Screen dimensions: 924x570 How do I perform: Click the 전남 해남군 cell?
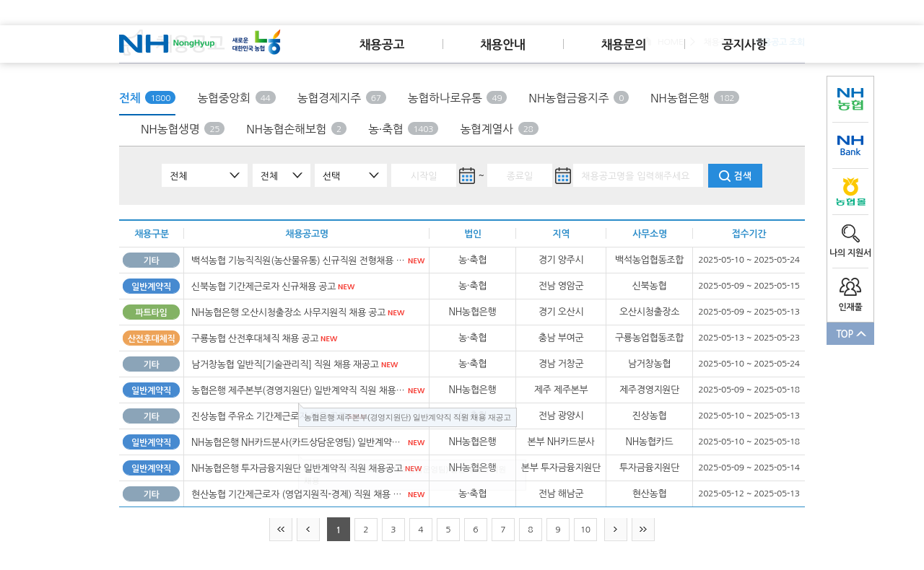[561, 494]
